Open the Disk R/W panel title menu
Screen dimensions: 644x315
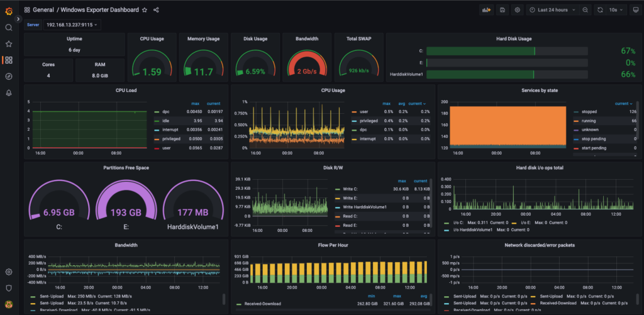click(x=333, y=168)
